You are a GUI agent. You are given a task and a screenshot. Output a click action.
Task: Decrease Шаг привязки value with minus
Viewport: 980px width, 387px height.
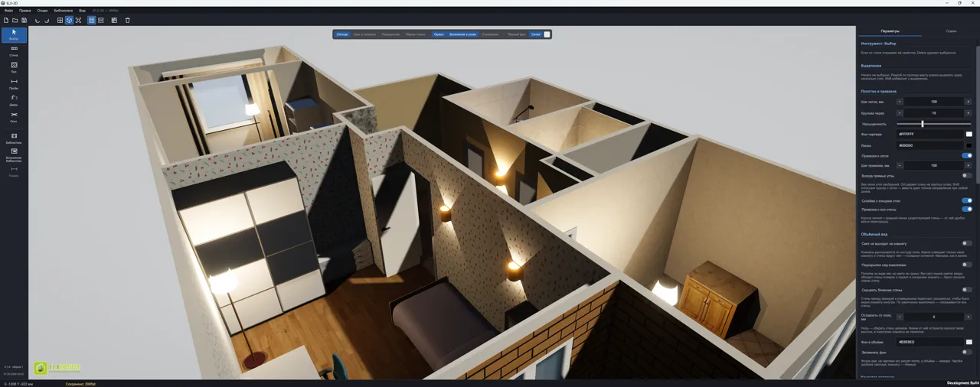click(900, 165)
